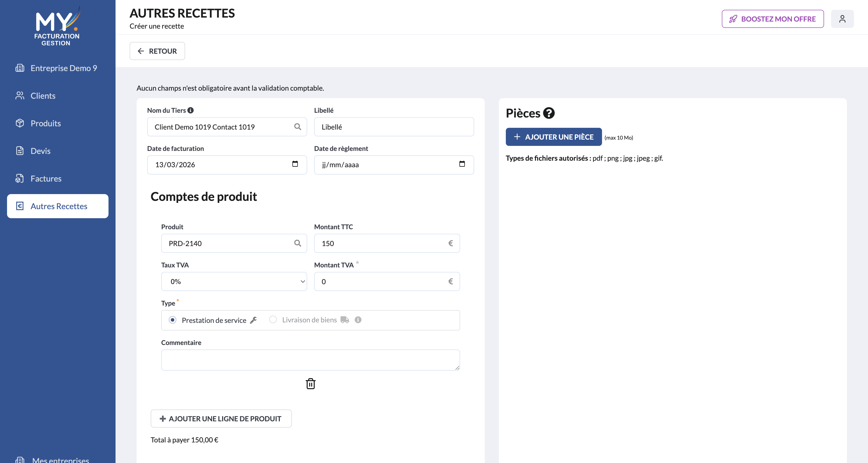The height and width of the screenshot is (463, 868).
Task: Click the Date de facturation field
Action: [x=227, y=165]
